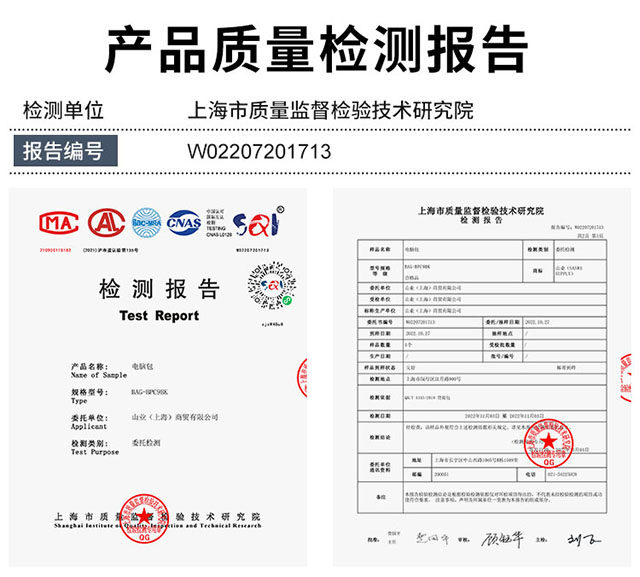Click the 邮编 cell label in the table
Screen dimensions: 640x577
click(417, 475)
